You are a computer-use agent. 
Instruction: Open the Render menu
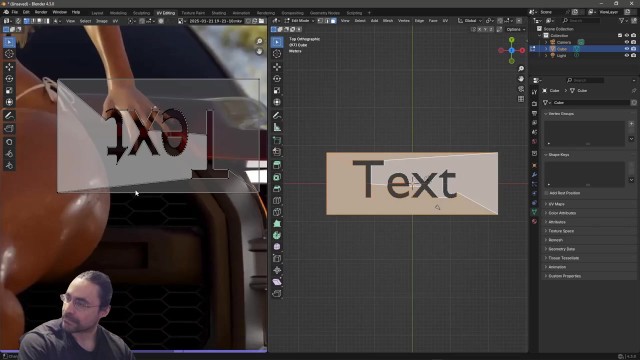(41, 12)
